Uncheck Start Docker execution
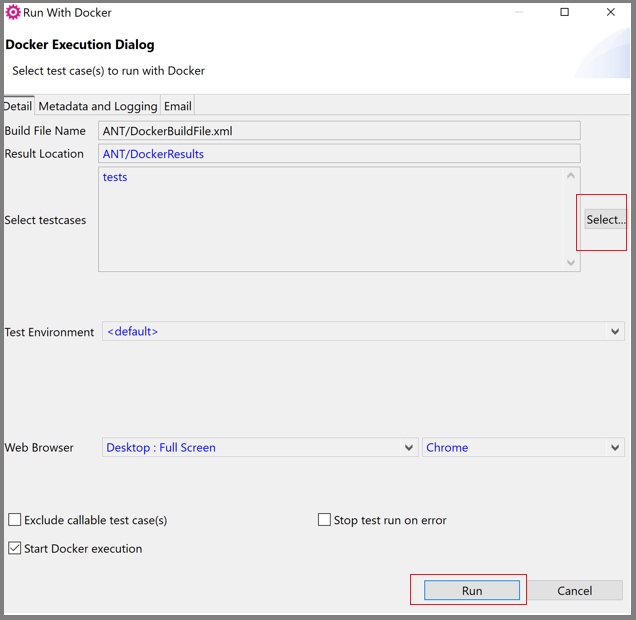Viewport: 636px width, 620px height. coord(15,549)
